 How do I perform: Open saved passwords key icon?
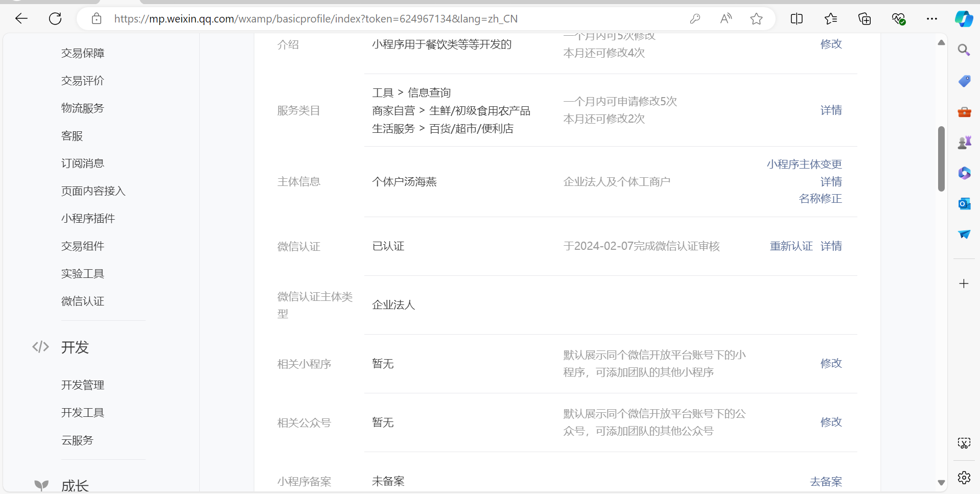[695, 19]
